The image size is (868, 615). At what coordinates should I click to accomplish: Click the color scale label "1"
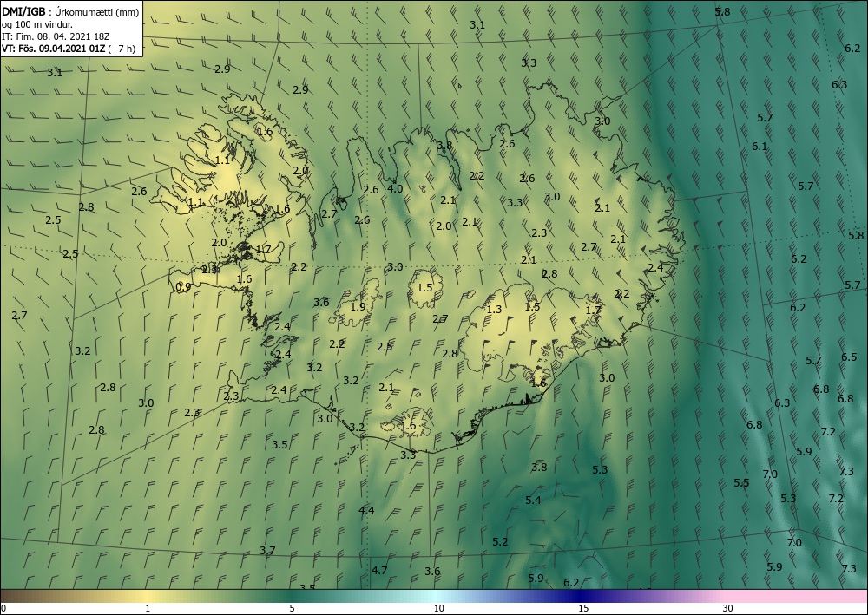click(148, 609)
